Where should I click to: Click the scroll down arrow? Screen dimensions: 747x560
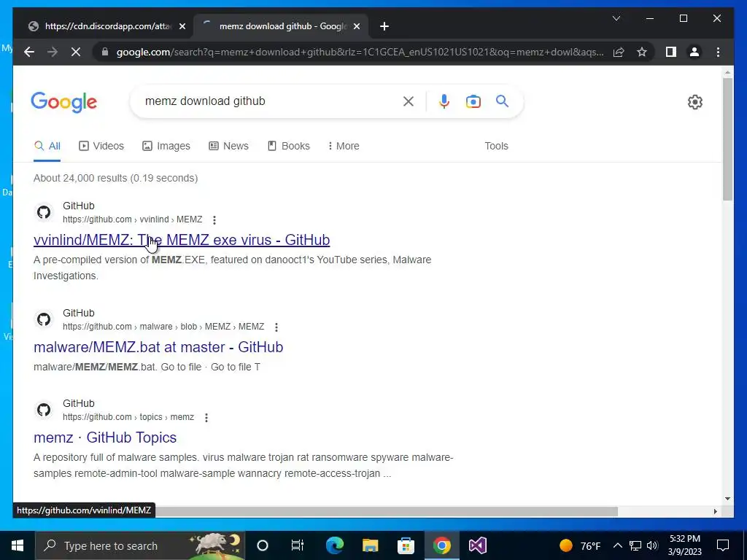pos(727,499)
